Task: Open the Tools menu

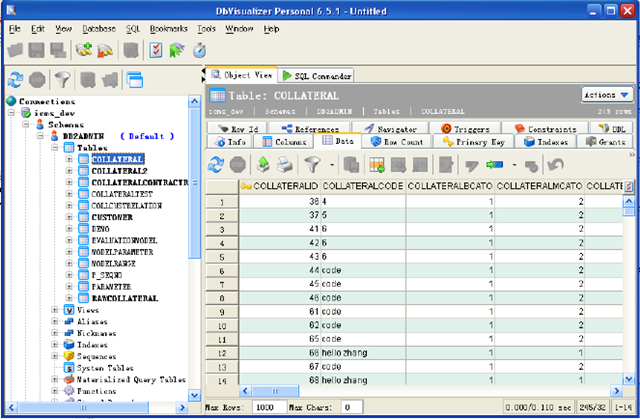Action: coord(206,29)
